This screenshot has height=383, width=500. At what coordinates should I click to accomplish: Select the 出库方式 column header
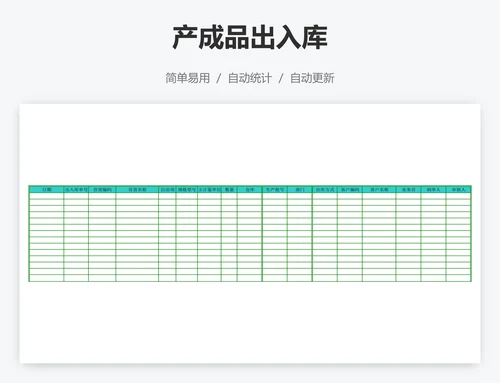[325, 190]
